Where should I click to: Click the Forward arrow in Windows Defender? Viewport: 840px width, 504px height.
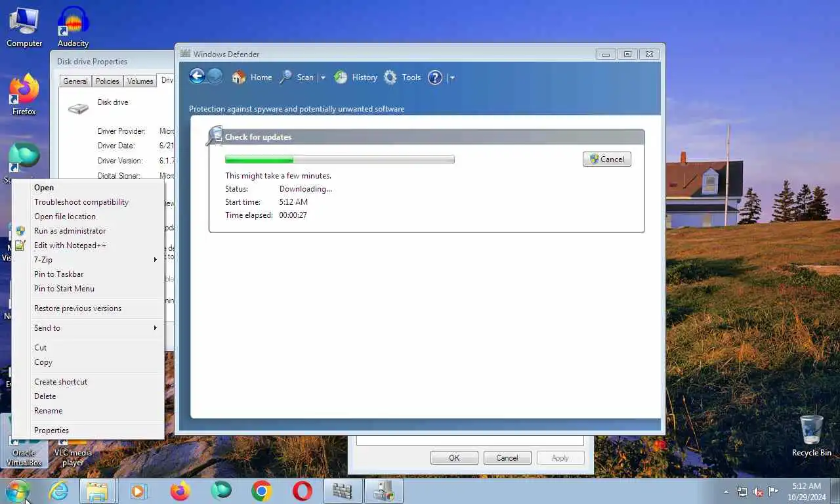pyautogui.click(x=215, y=76)
